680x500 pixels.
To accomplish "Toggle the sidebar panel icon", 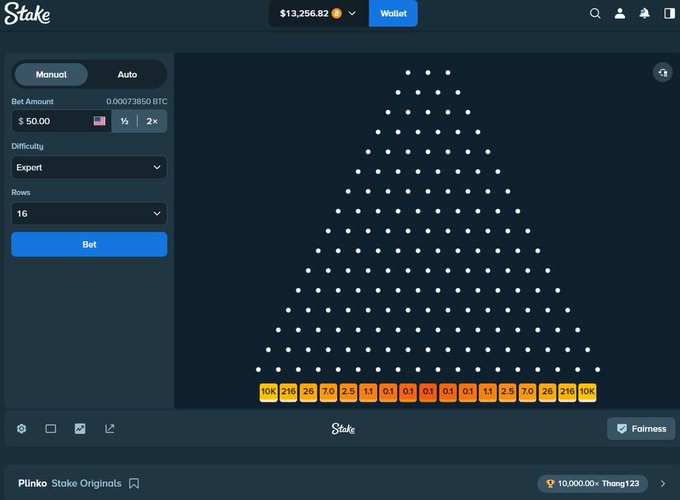I will pos(669,13).
